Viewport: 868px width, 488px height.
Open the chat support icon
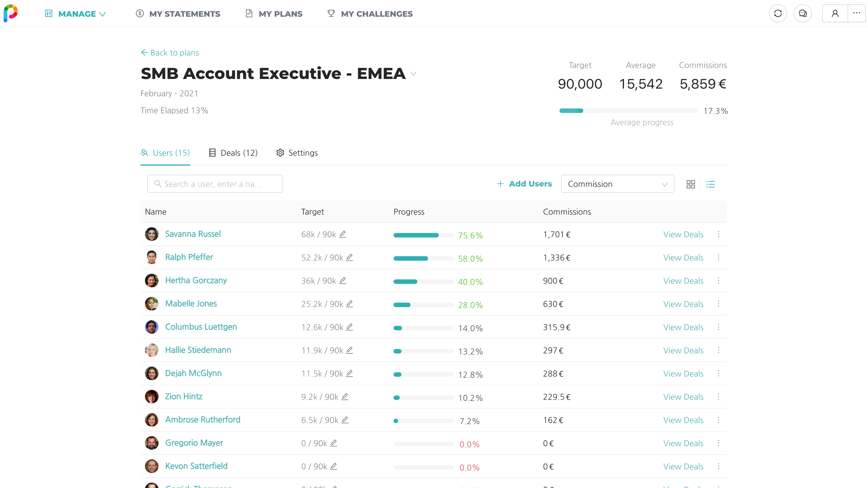click(803, 14)
